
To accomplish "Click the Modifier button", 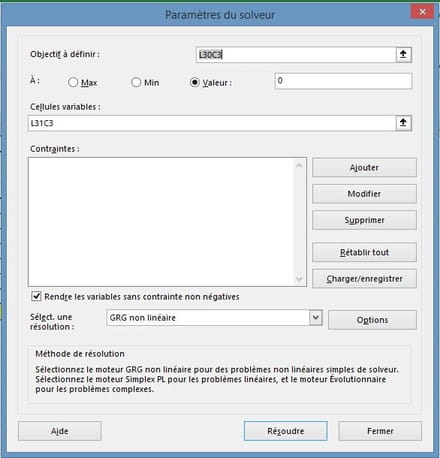I will click(364, 194).
